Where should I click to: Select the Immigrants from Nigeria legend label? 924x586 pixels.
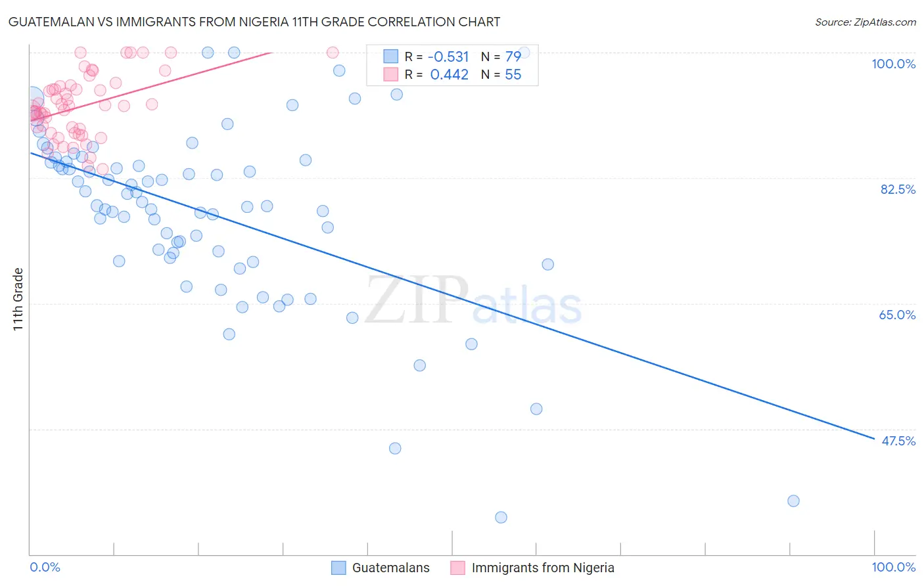(543, 568)
